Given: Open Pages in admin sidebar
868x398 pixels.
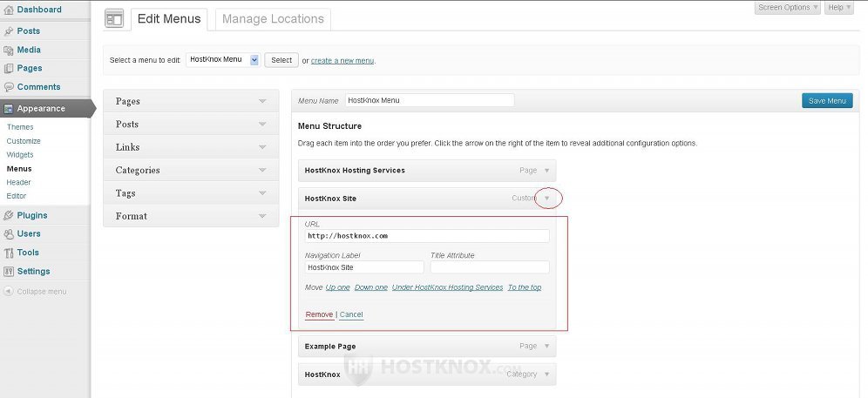Looking at the screenshot, I should [30, 68].
